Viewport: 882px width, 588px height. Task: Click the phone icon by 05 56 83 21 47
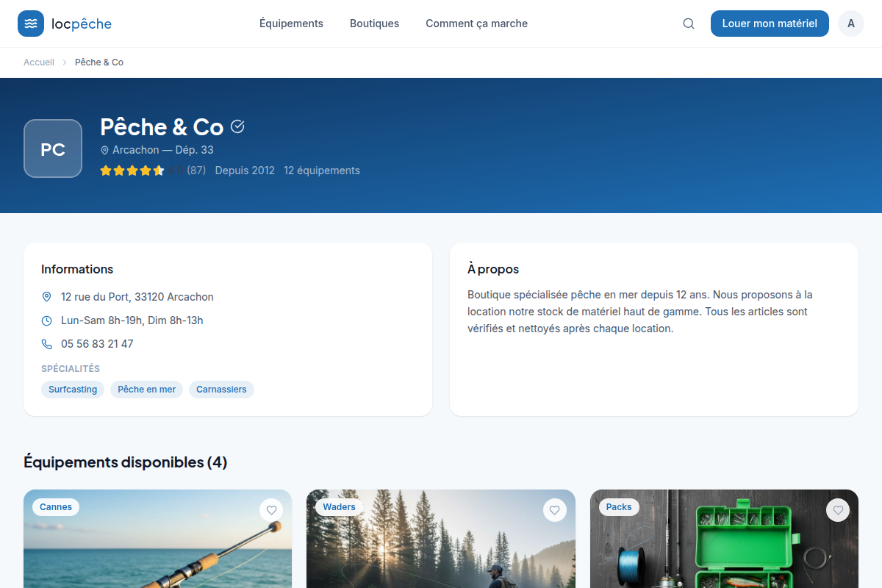(x=47, y=344)
